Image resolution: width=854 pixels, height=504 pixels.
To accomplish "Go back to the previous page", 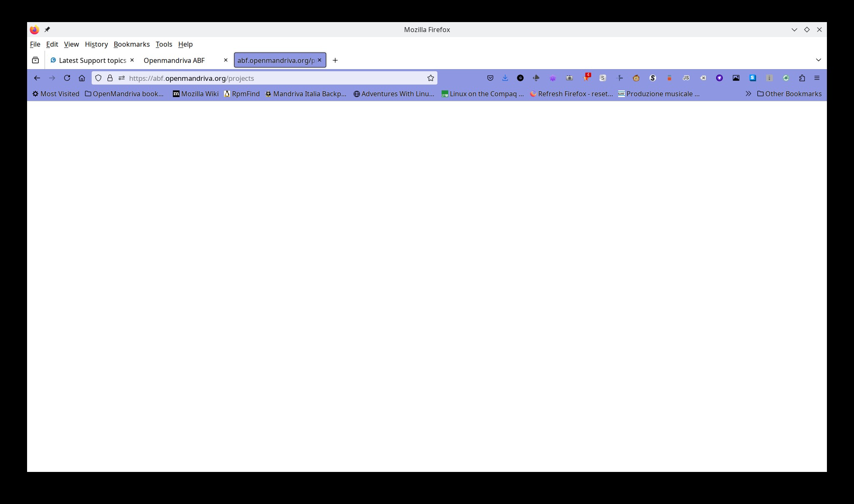I will coord(37,78).
